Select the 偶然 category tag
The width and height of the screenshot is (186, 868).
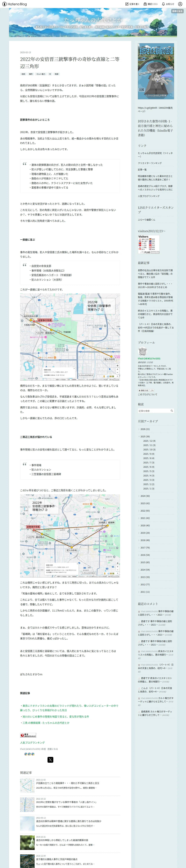pos(31,74)
